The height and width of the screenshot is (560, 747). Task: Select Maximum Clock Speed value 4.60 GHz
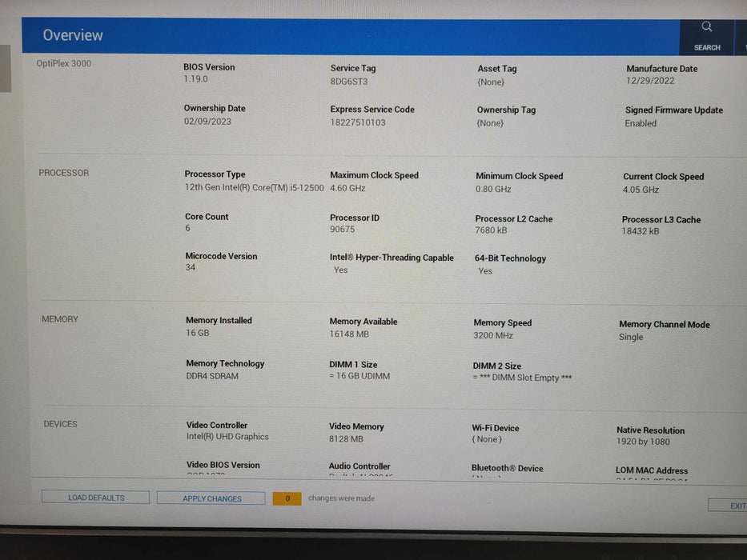click(x=347, y=188)
